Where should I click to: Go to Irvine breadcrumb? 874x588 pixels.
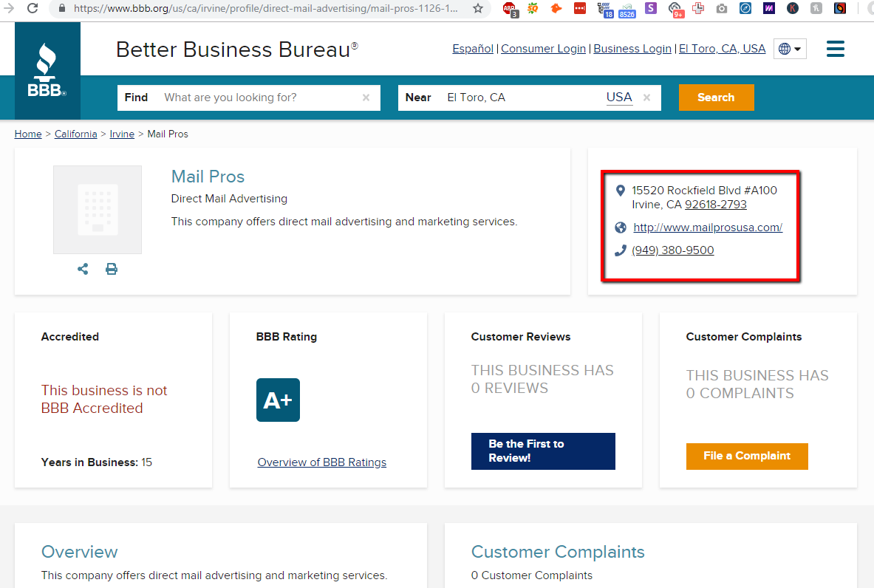coord(122,134)
